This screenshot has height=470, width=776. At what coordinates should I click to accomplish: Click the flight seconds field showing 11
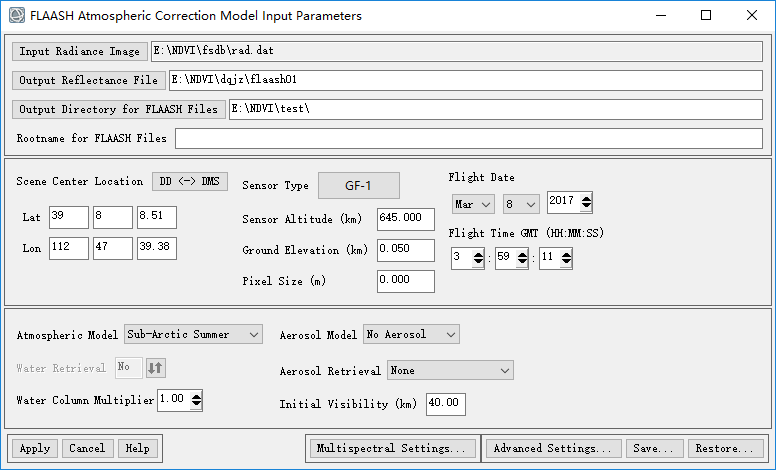(x=550, y=258)
